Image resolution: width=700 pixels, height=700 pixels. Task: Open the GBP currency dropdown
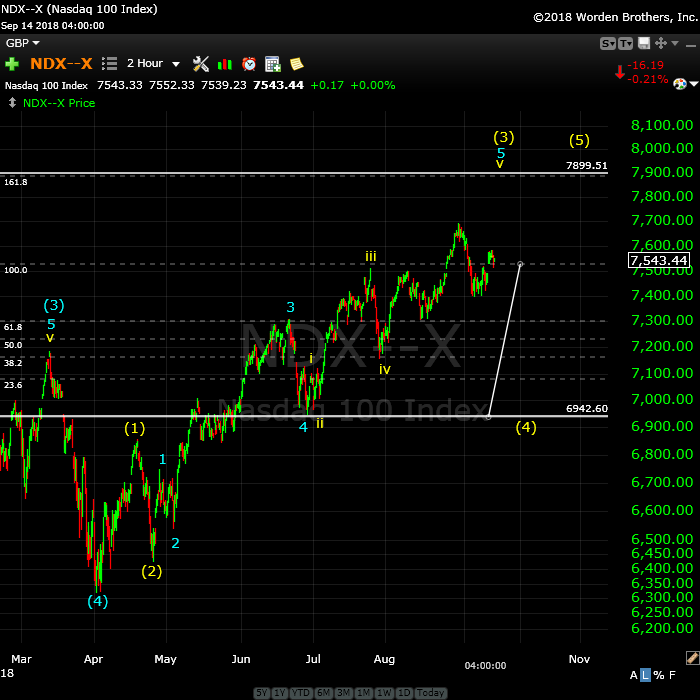coord(23,43)
